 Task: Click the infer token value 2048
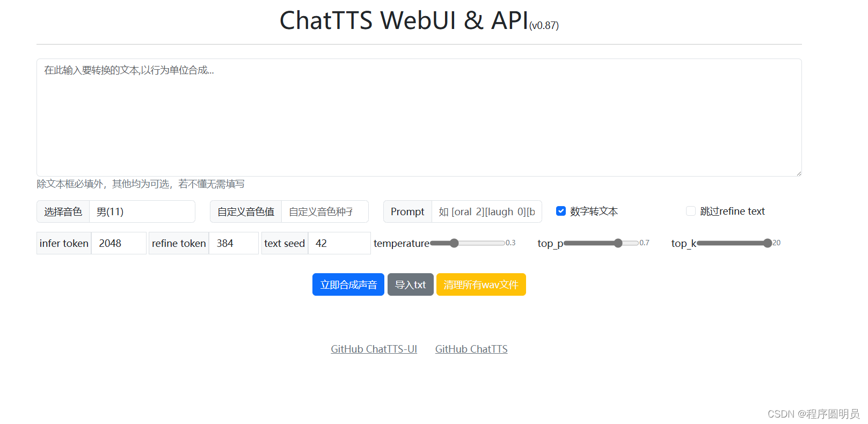[x=119, y=243]
